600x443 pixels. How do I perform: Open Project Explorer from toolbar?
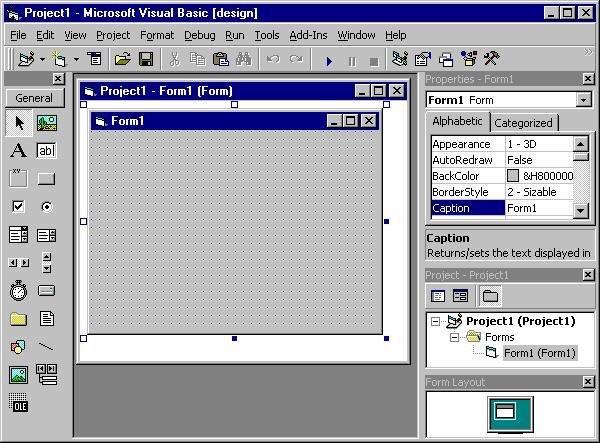click(x=400, y=59)
